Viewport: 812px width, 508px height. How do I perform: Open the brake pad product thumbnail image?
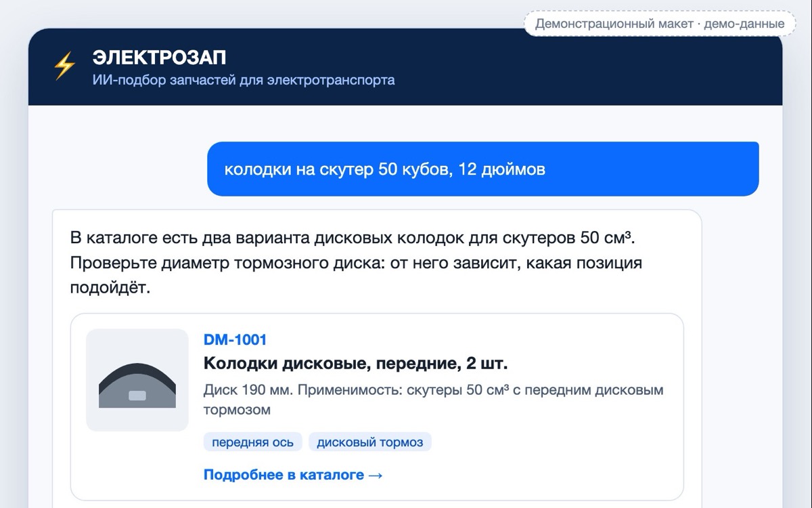point(137,380)
